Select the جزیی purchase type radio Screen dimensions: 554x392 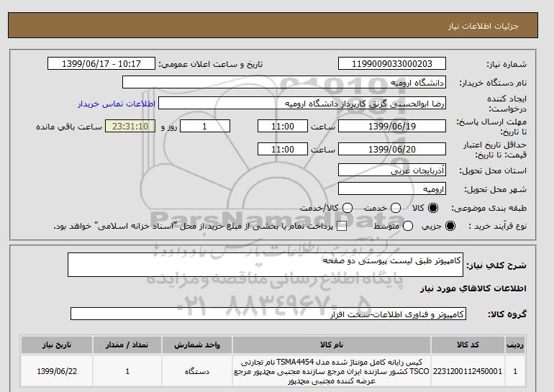[x=450, y=226]
